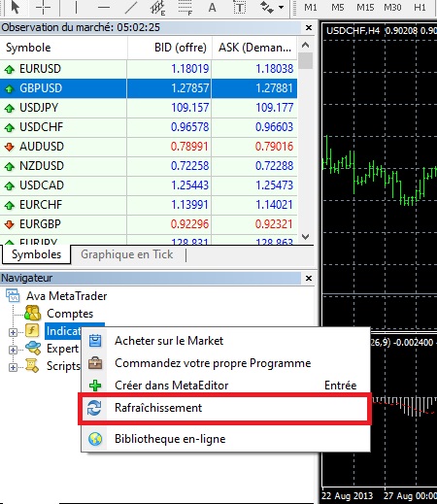Screen dimensions: 437x504
Task: Select the AUDUSD symbol row
Action: [x=149, y=147]
